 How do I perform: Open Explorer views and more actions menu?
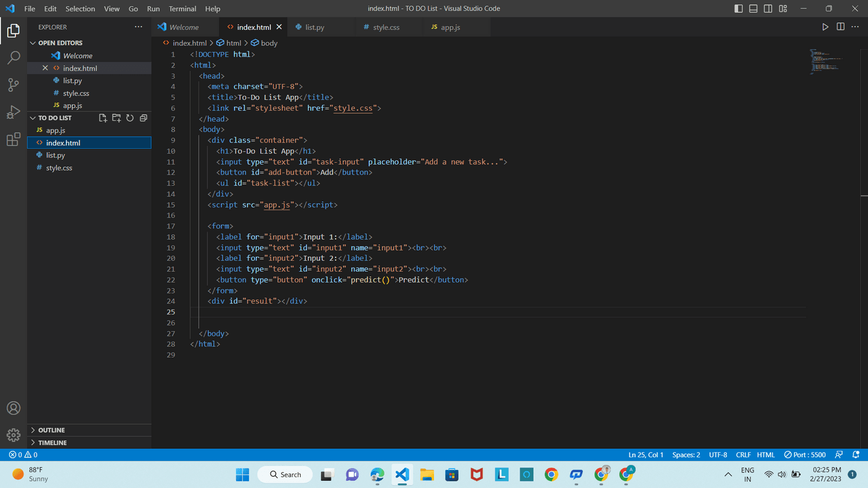coord(139,27)
